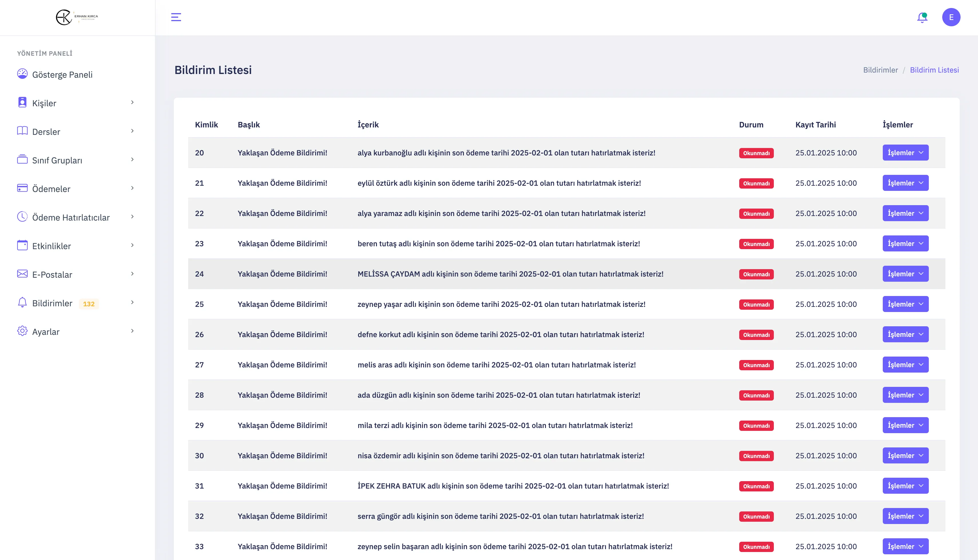Click the hamburger menu toggle icon

click(176, 17)
